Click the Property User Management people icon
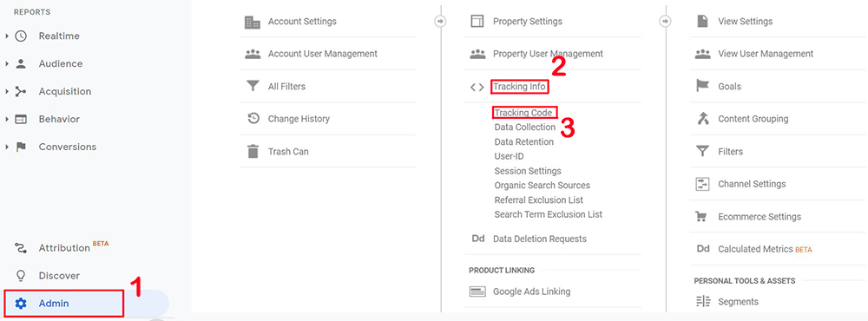Image resolution: width=868 pixels, height=321 pixels. tap(477, 54)
